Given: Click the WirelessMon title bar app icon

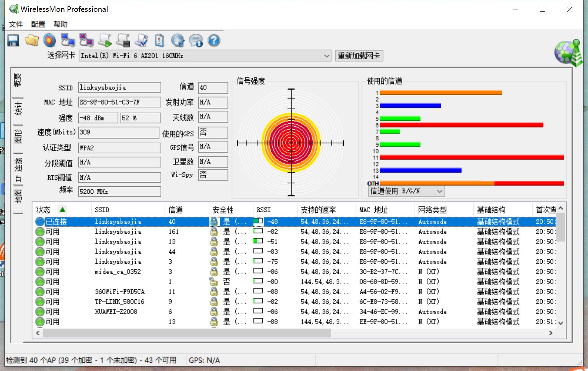Looking at the screenshot, I should tap(14, 9).
